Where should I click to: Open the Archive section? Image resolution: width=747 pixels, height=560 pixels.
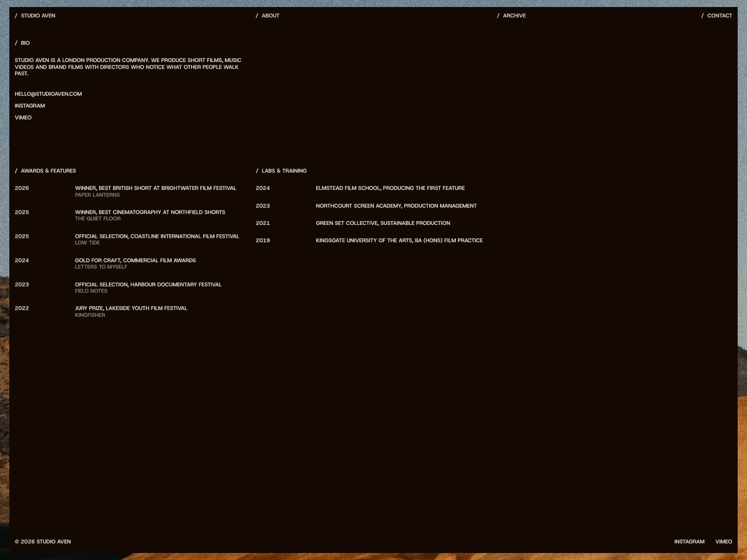pyautogui.click(x=511, y=15)
